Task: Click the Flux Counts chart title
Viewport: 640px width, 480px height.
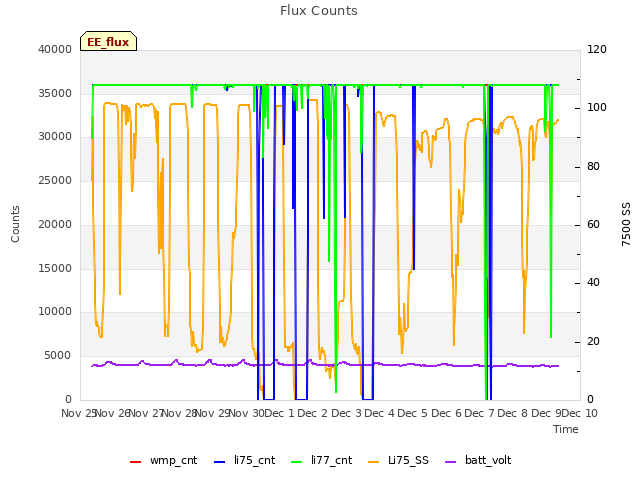Action: tap(319, 11)
